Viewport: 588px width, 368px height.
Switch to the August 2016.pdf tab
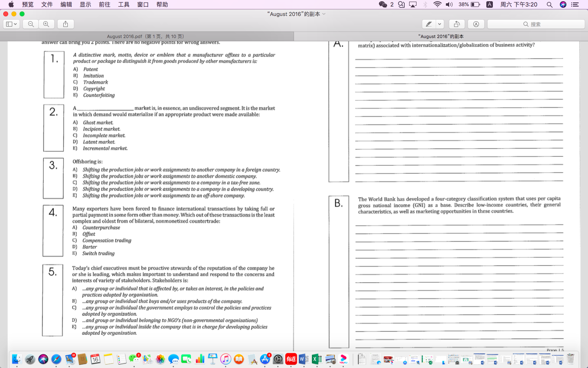(x=146, y=36)
